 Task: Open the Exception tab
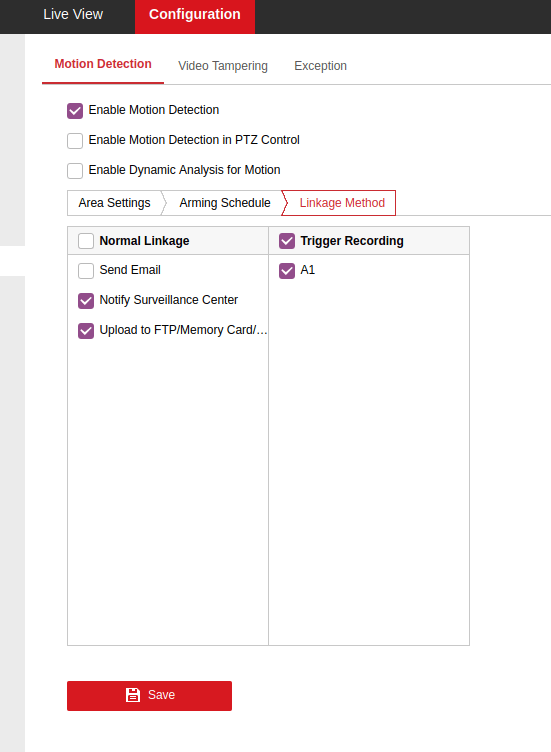(320, 66)
